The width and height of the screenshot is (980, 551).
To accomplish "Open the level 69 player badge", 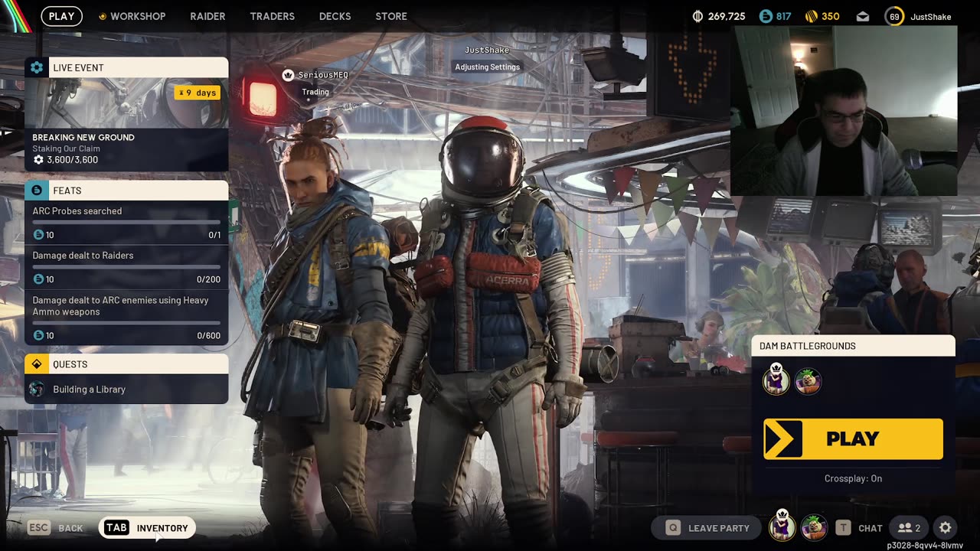I will point(894,16).
